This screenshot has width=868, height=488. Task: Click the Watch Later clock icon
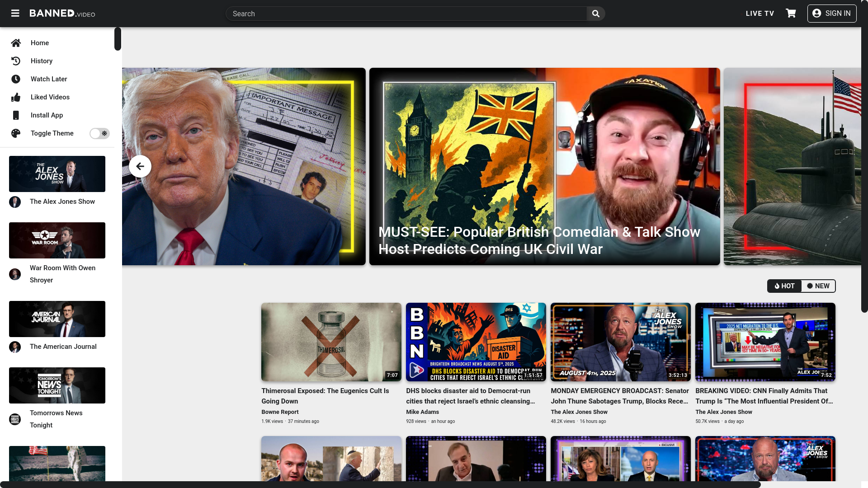pos(16,79)
